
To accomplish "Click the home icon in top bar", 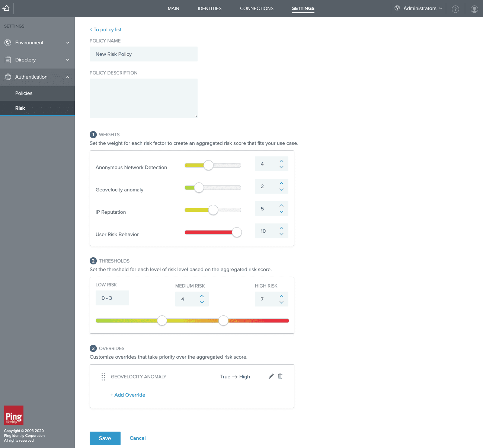I will tap(6, 8).
